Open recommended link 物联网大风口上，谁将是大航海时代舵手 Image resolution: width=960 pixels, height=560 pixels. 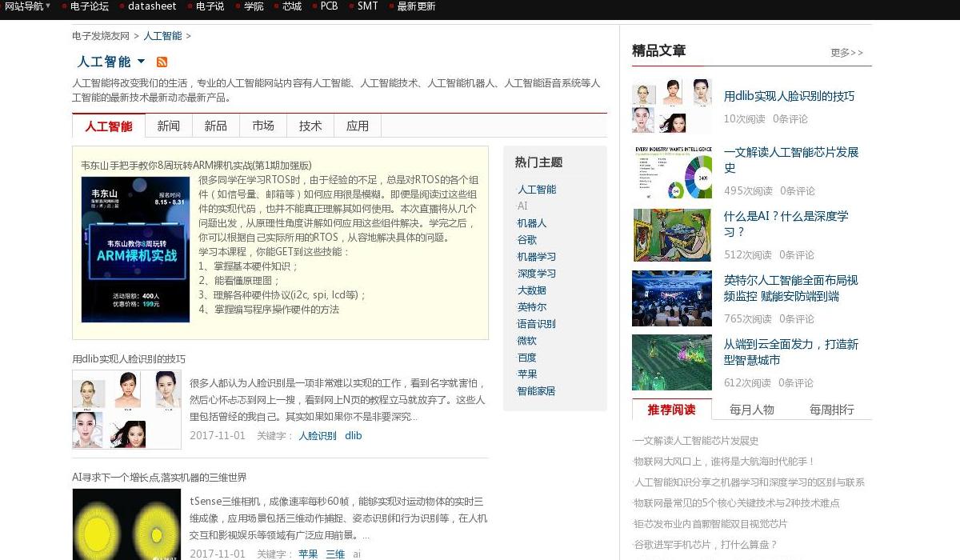(724, 462)
